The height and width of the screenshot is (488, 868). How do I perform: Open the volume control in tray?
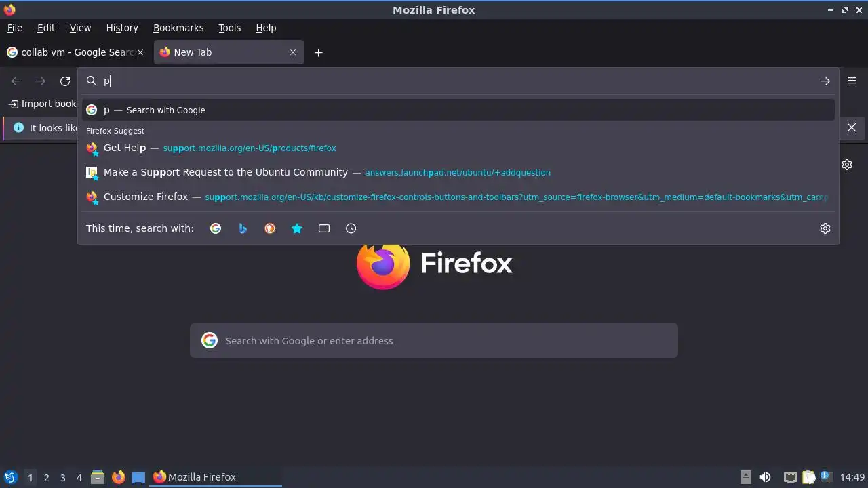(x=765, y=477)
